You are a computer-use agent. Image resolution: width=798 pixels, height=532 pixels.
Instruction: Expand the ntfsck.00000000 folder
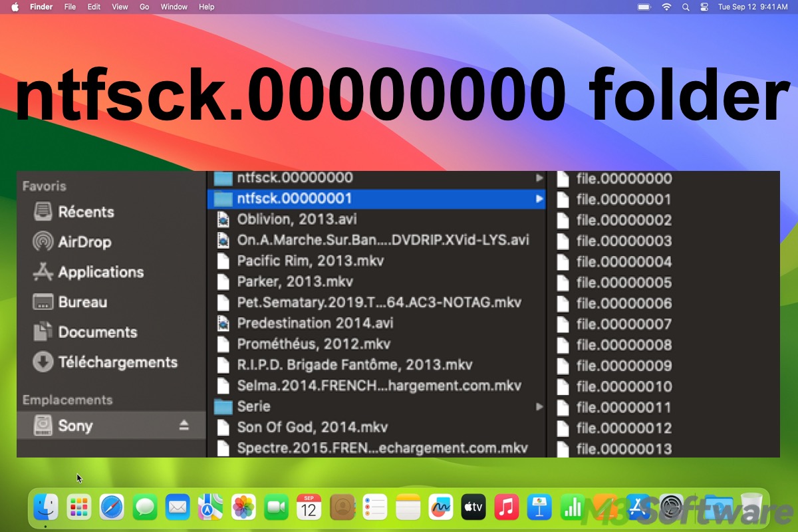[x=539, y=178]
